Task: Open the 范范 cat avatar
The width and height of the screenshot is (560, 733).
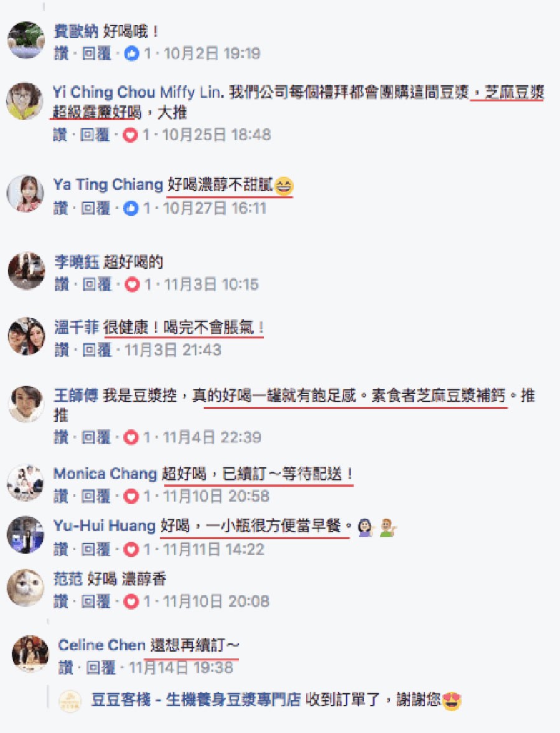Action: [26, 587]
